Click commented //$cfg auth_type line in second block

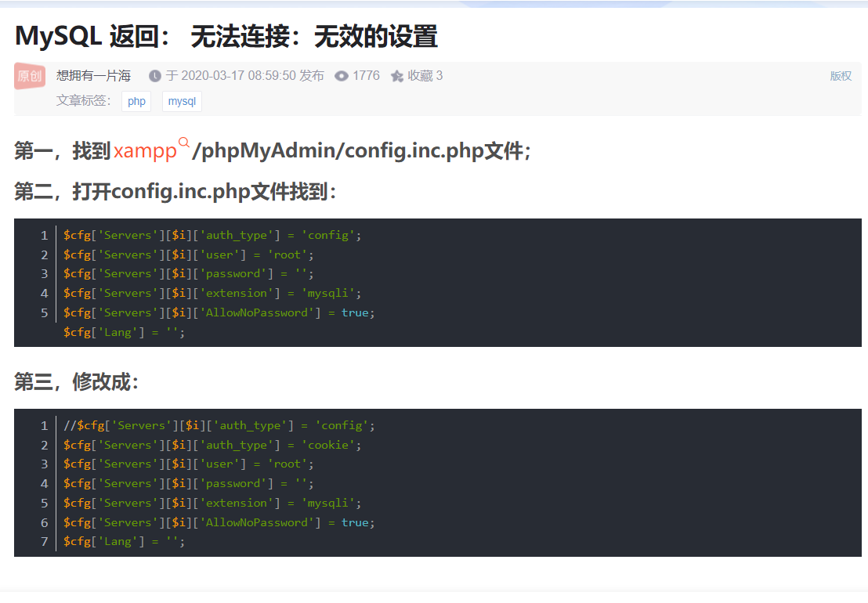pyautogui.click(x=219, y=425)
